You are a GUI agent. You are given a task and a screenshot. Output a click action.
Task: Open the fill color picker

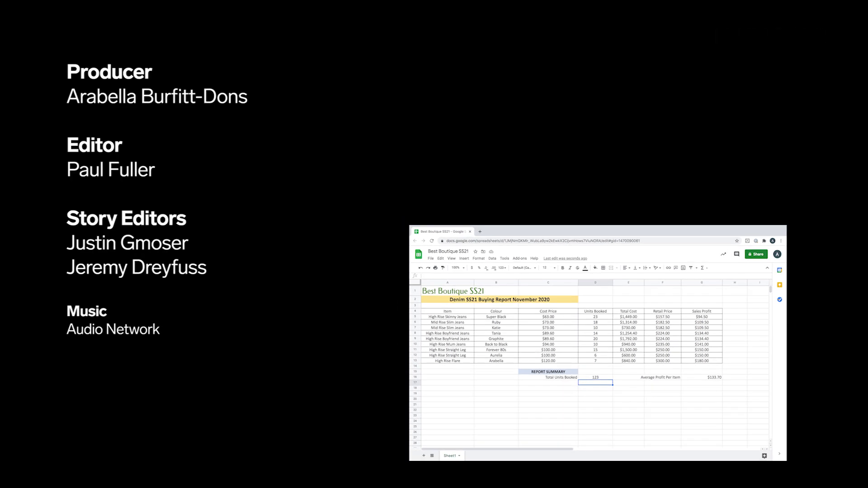click(595, 268)
